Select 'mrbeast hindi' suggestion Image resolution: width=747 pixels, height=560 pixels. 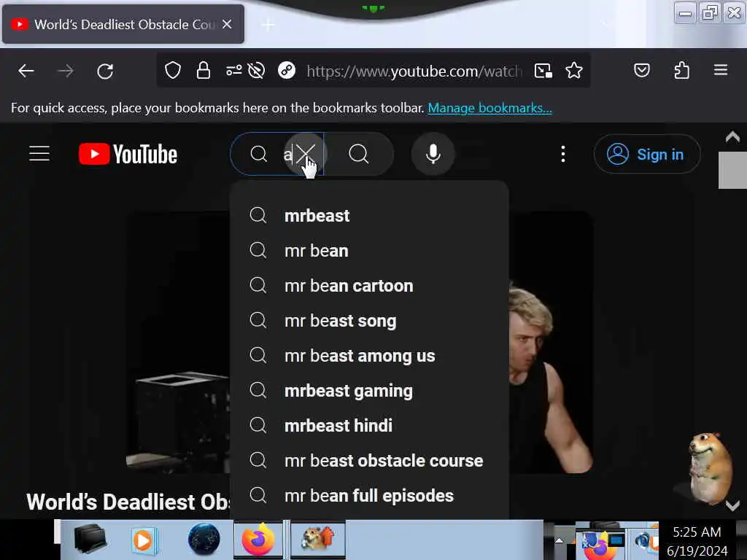pos(368,425)
